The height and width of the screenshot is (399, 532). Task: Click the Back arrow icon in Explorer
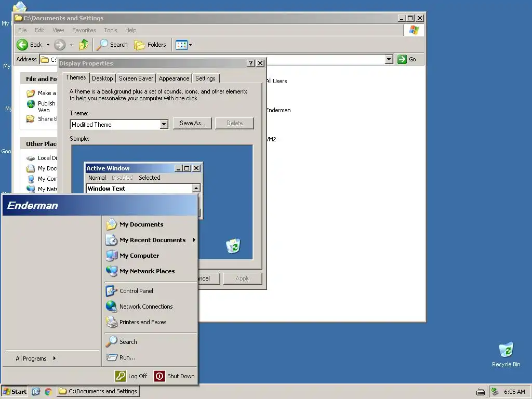pos(22,45)
